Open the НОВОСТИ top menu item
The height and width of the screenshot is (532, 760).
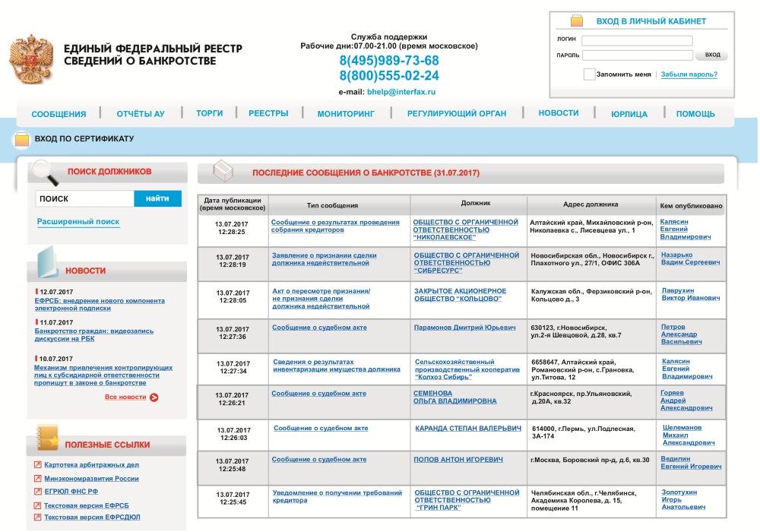(559, 113)
